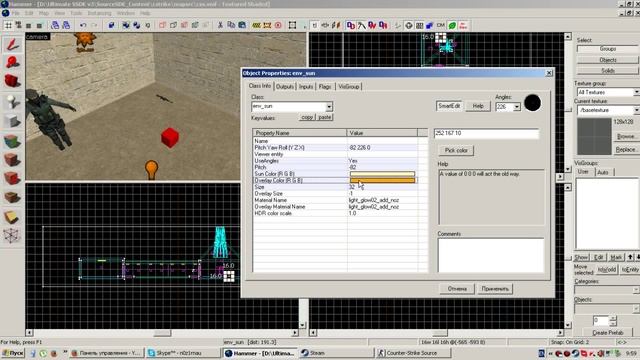Click the Применить button
This screenshot has height=360, width=640.
tap(495, 289)
